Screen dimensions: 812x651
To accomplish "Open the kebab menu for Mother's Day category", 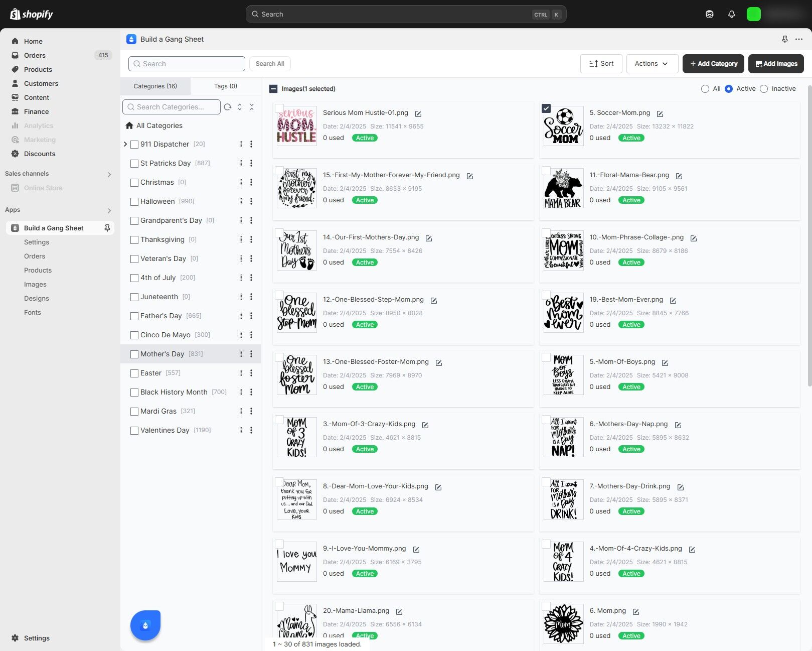I will [251, 354].
